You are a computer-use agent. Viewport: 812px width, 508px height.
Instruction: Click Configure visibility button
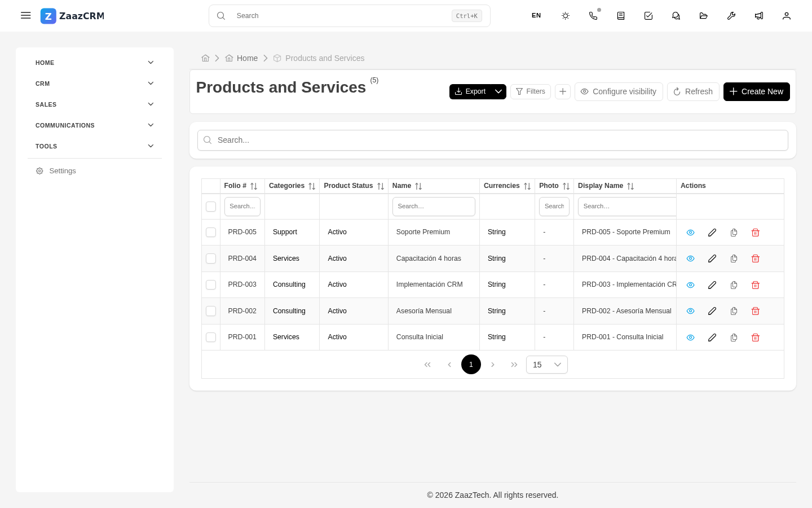619,91
